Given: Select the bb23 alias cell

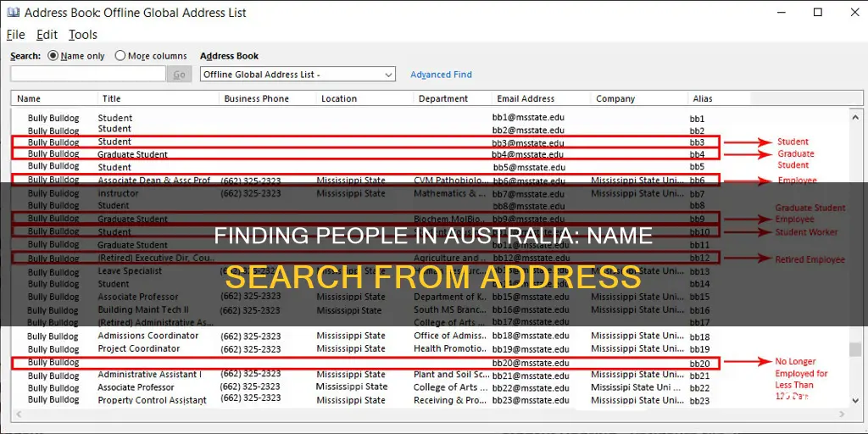Looking at the screenshot, I should (699, 401).
